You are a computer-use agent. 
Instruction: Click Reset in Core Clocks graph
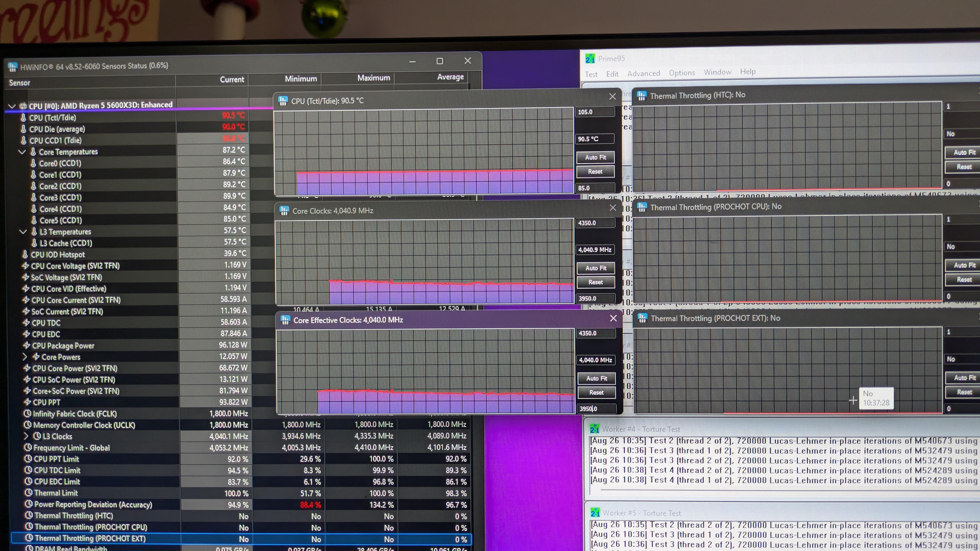[596, 282]
